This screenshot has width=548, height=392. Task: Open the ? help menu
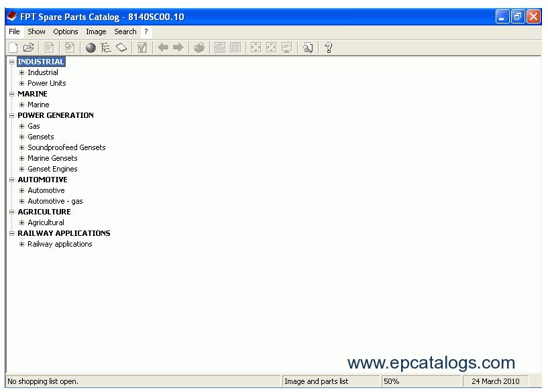(x=146, y=31)
